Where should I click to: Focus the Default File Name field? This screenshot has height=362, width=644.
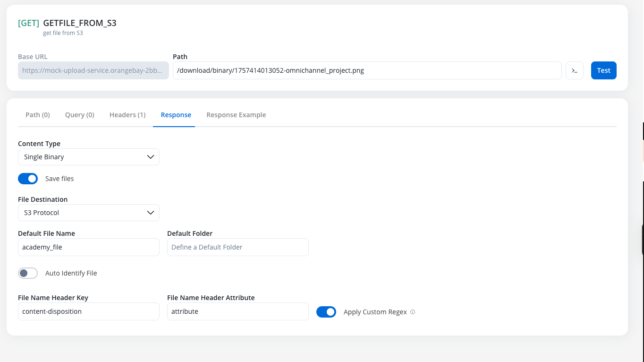coord(89,247)
